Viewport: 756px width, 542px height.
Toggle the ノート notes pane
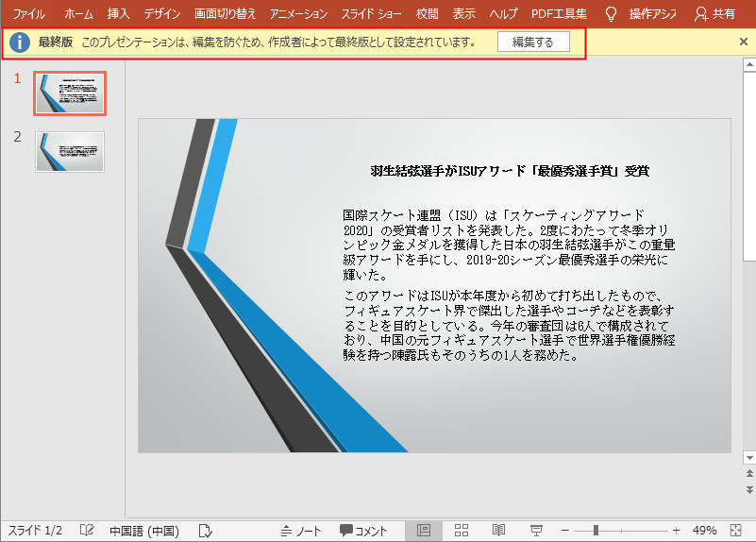pyautogui.click(x=301, y=531)
